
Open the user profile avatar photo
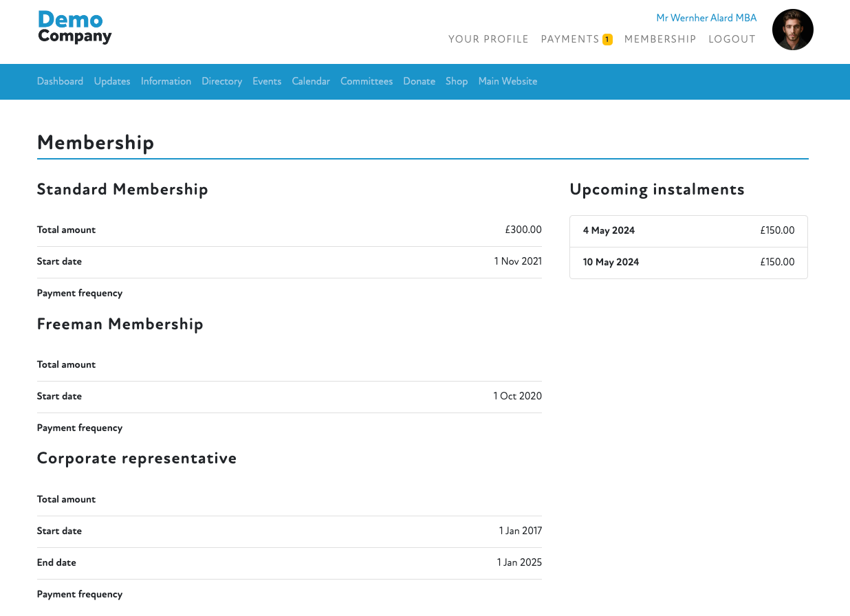point(792,30)
